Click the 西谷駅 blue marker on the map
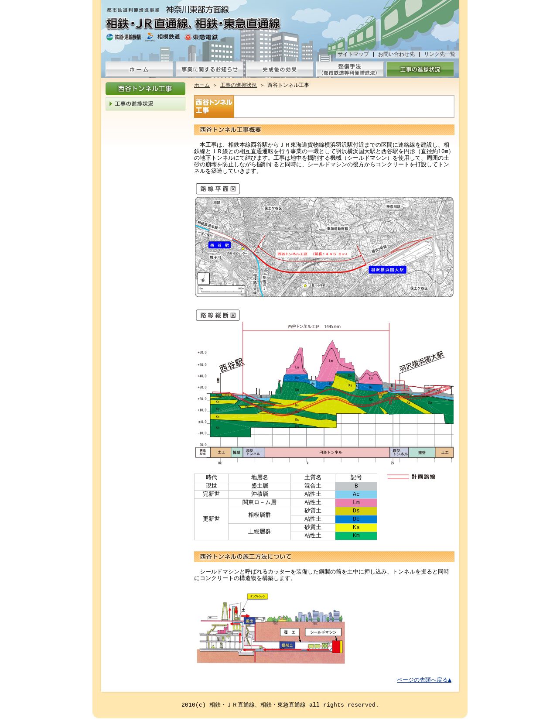Image resolution: width=560 pixels, height=728 pixels. 219,245
